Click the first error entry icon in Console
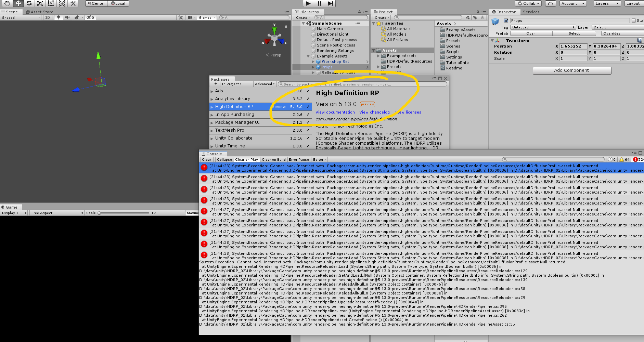The width and height of the screenshot is (644, 342). (204, 168)
